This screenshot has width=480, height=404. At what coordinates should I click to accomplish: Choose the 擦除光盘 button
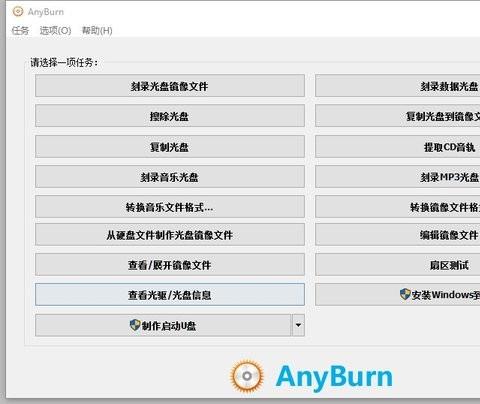pos(170,116)
